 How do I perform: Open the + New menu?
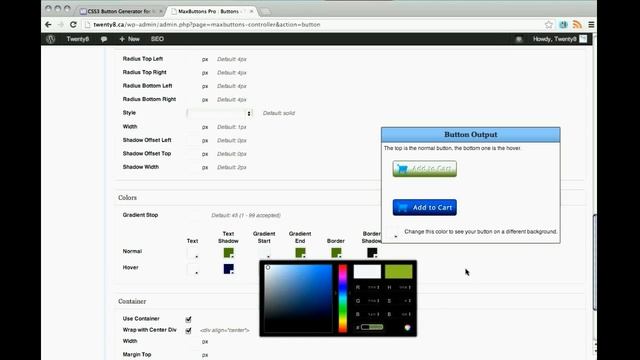click(129, 39)
